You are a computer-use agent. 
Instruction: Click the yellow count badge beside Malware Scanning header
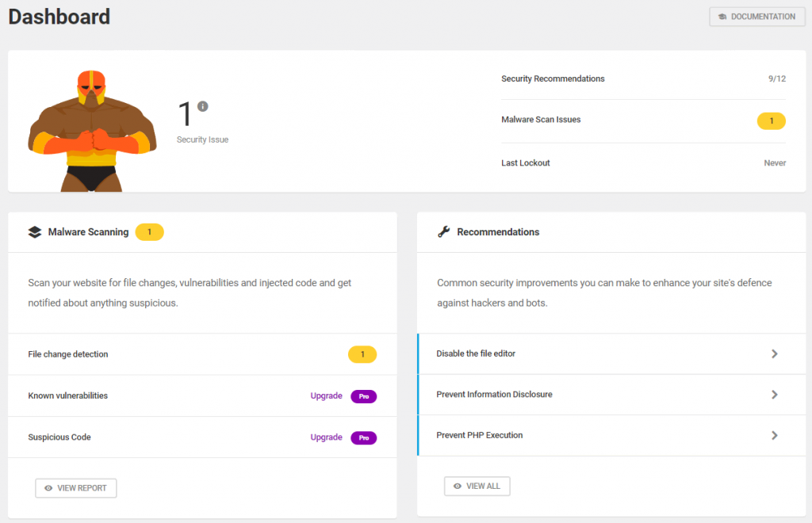pyautogui.click(x=149, y=231)
